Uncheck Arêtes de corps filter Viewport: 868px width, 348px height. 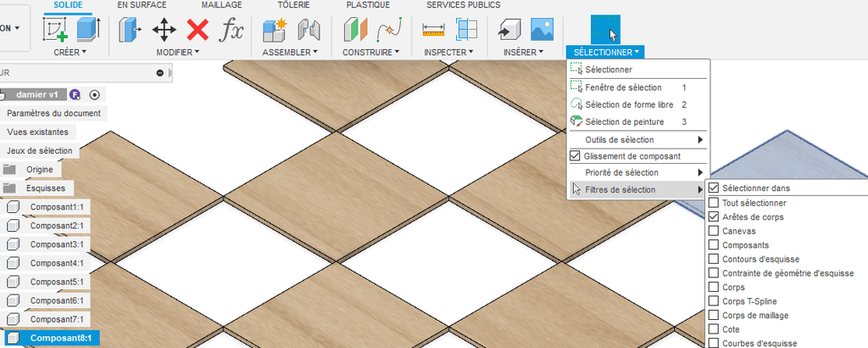[x=714, y=217]
